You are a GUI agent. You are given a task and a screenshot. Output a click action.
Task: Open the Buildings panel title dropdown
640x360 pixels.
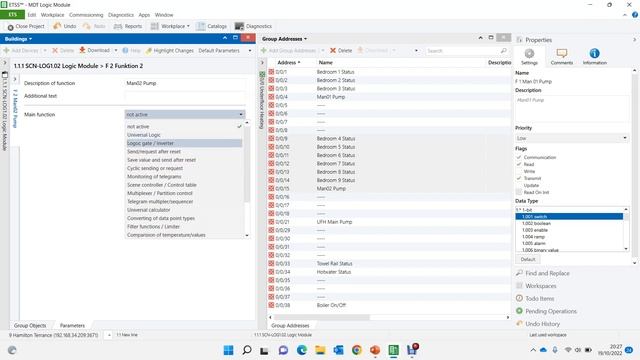pyautogui.click(x=18, y=39)
